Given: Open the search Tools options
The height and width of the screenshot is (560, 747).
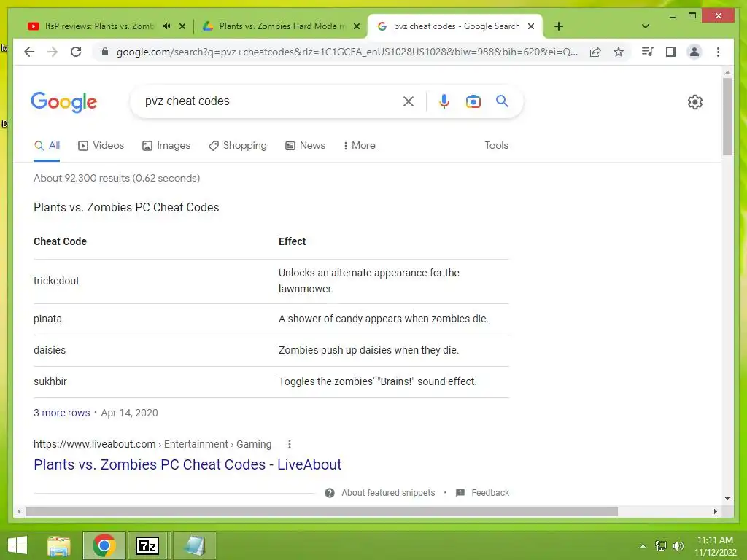Looking at the screenshot, I should coord(496,146).
